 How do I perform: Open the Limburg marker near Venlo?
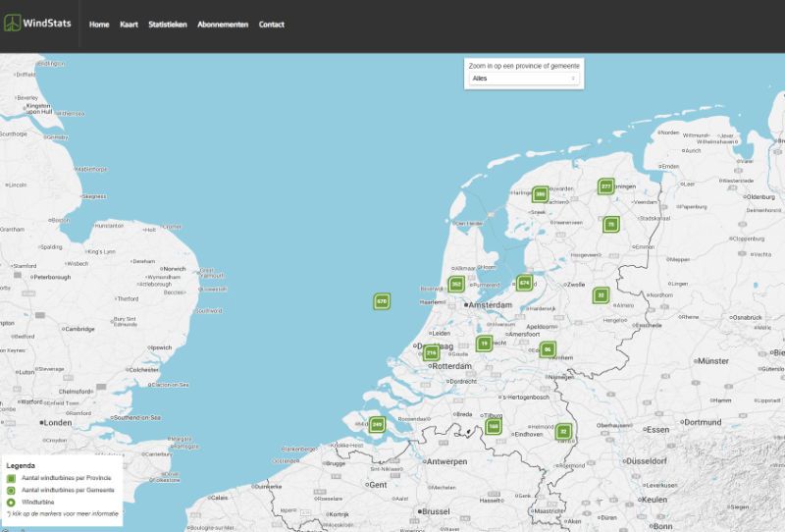coord(563,431)
